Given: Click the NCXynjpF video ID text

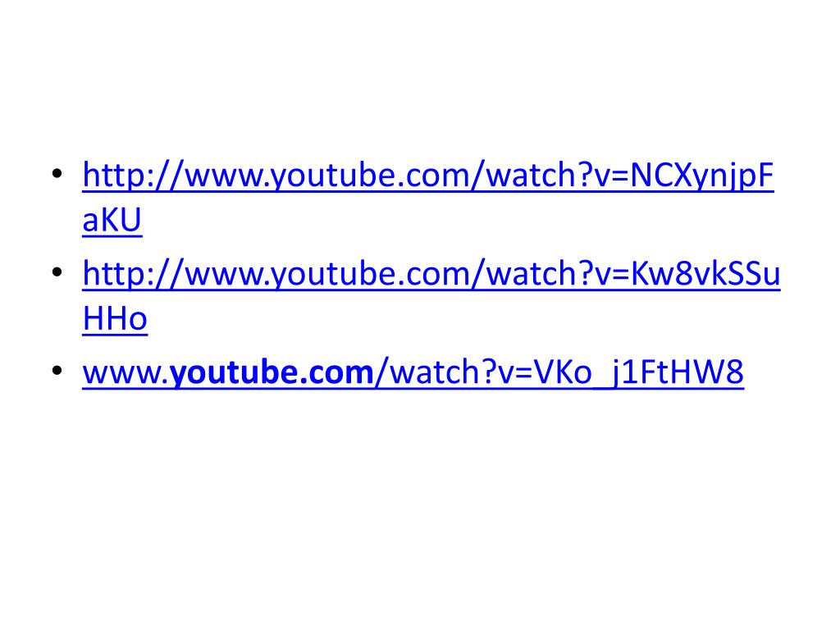Looking at the screenshot, I should 702,176.
